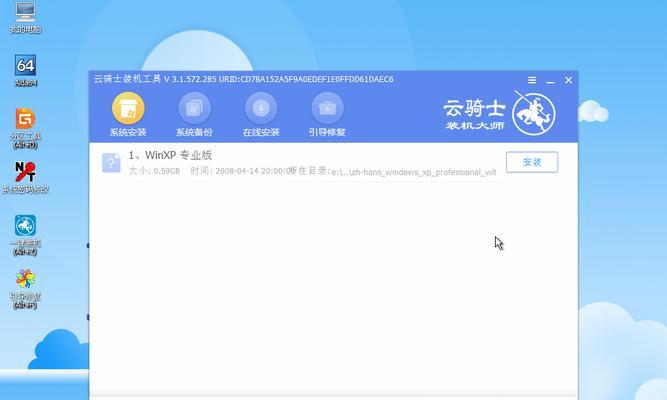The image size is (667, 400).
Task: Open the 分区工具 (Alt+D) desktop shortcut
Action: click(25, 128)
